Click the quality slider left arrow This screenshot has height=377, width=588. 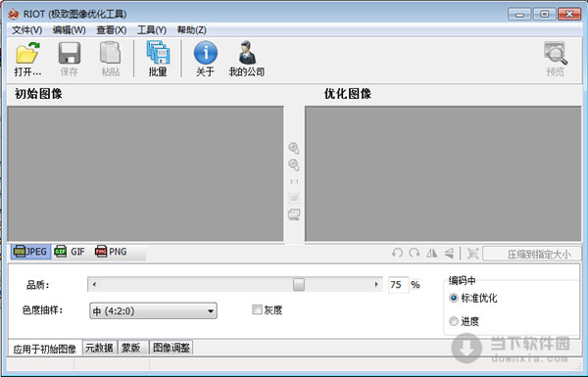pyautogui.click(x=94, y=284)
